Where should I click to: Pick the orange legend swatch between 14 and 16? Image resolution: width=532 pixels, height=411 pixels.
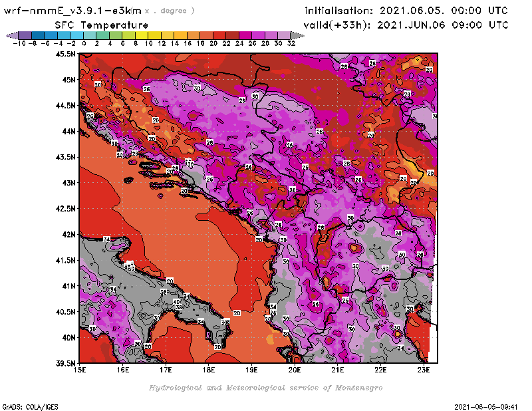click(x=180, y=36)
